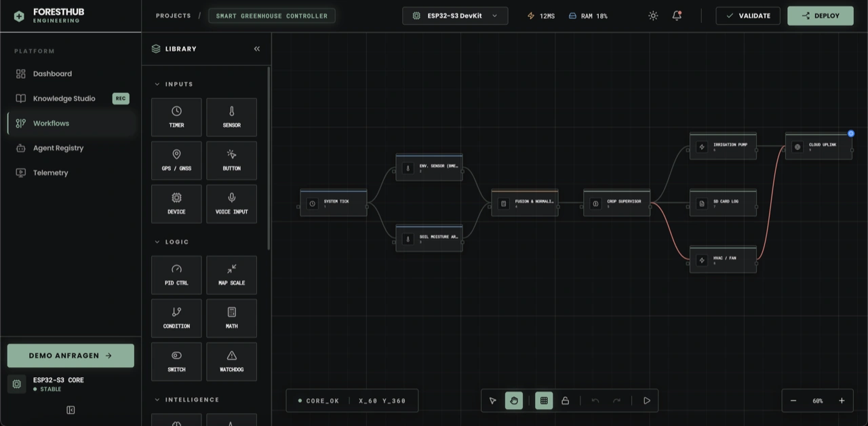Choose the Watchdog node from the library
The height and width of the screenshot is (426, 868).
pos(231,362)
